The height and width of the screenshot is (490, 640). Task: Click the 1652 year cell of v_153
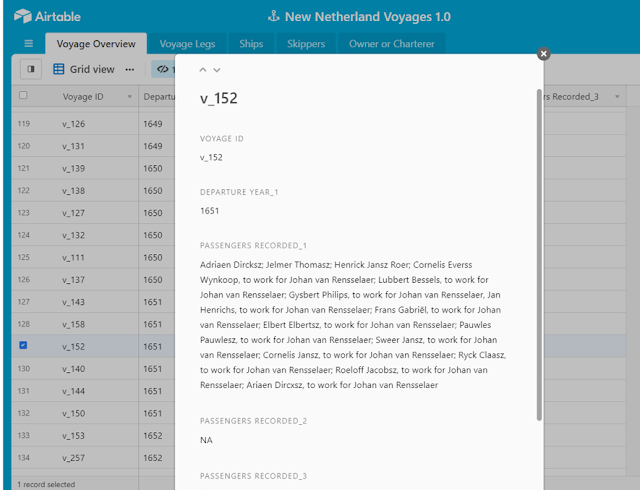pyautogui.click(x=157, y=435)
